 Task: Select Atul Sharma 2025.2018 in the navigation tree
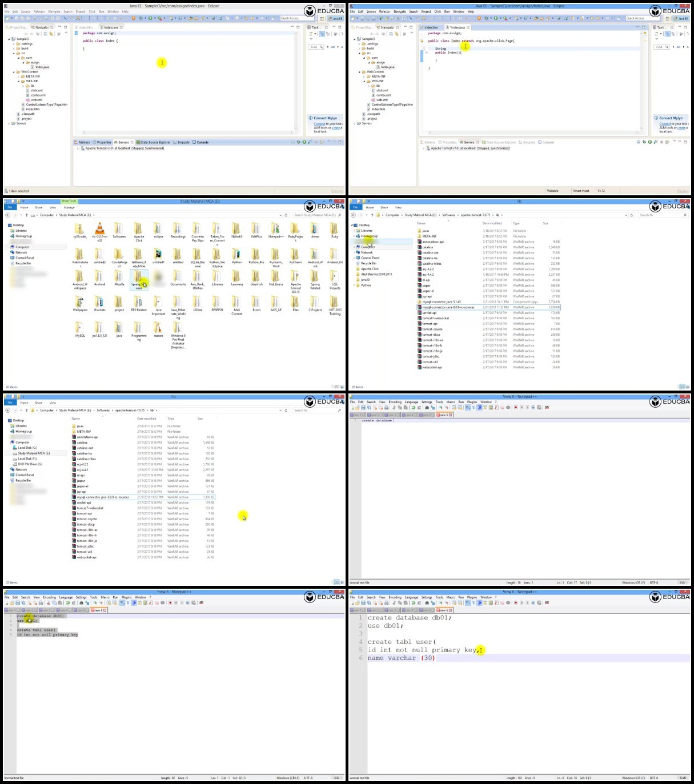coord(376,275)
